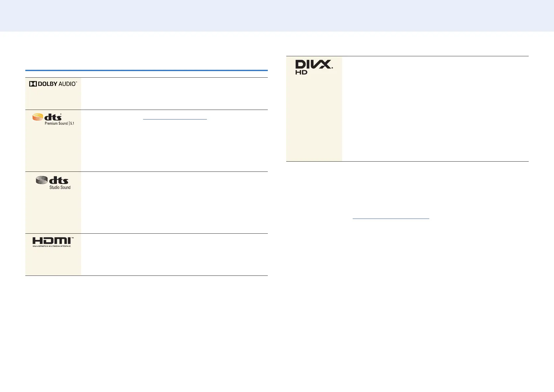Click the DivX wordmark logo
This screenshot has height=392, width=554.
point(314,64)
